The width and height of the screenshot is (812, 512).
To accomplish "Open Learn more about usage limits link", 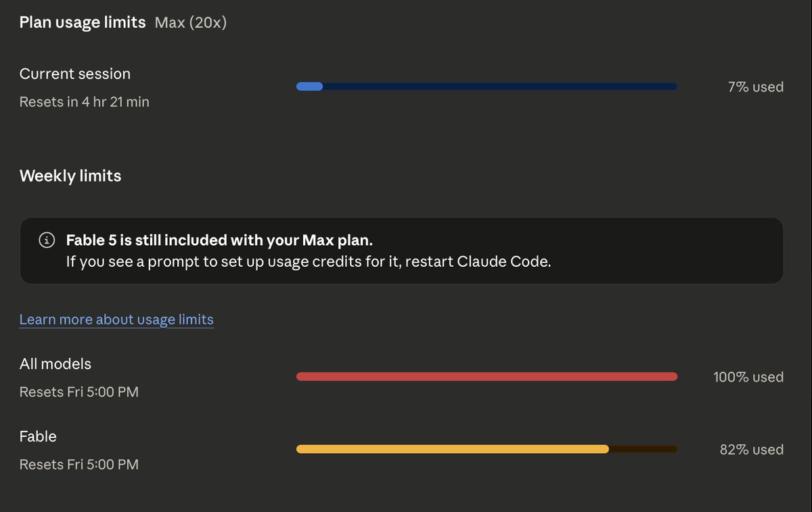I will [x=116, y=319].
